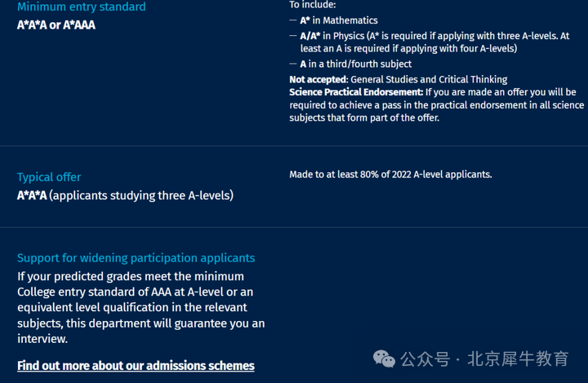588x383 pixels.
Task: Click the 'To include:' label
Action: 312,5
